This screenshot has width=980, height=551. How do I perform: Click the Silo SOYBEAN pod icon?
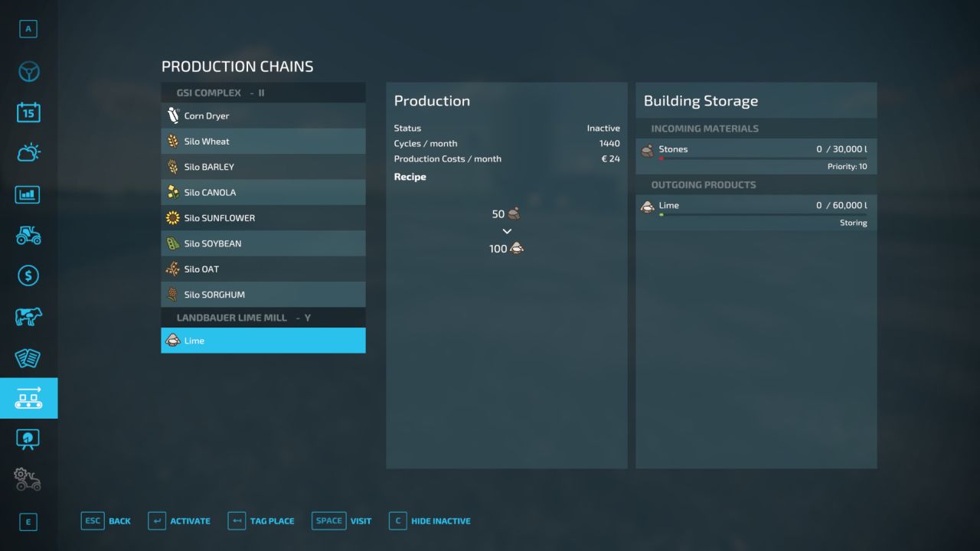click(x=173, y=243)
